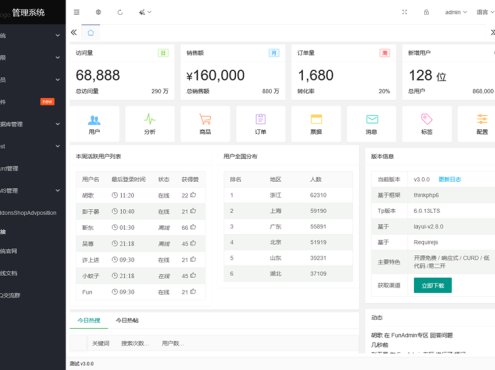Open the 交流群 sidebar link

33,295
